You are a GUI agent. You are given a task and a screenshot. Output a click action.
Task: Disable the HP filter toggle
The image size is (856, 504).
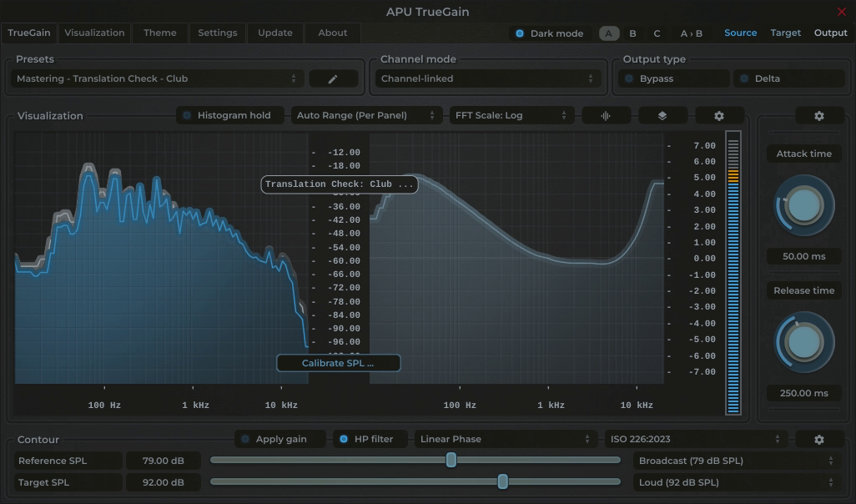pos(370,439)
